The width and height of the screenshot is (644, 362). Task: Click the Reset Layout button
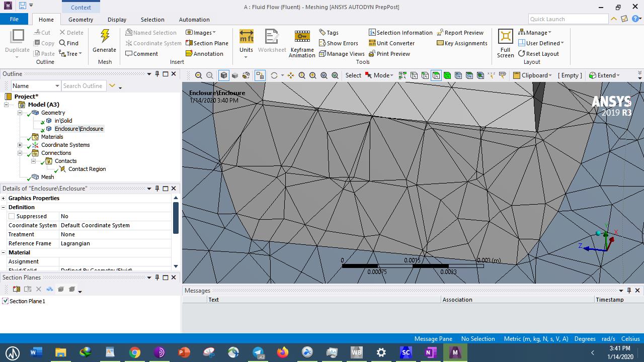pos(538,54)
